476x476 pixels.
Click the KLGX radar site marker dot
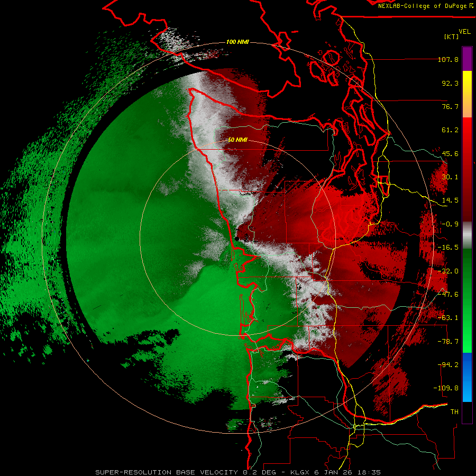click(237, 239)
